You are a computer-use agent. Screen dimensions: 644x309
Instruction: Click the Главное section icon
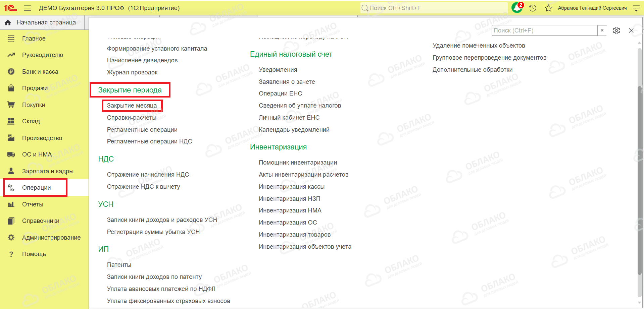point(11,39)
